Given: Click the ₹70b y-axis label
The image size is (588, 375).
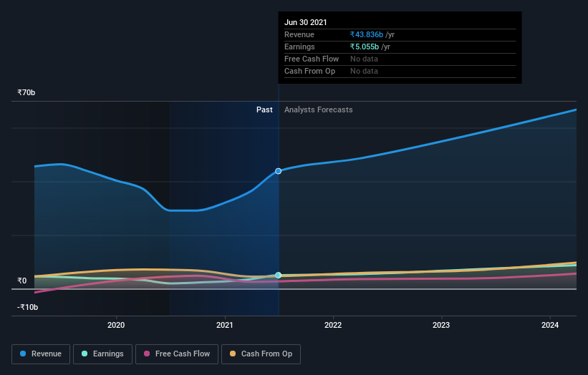Looking at the screenshot, I should (26, 92).
